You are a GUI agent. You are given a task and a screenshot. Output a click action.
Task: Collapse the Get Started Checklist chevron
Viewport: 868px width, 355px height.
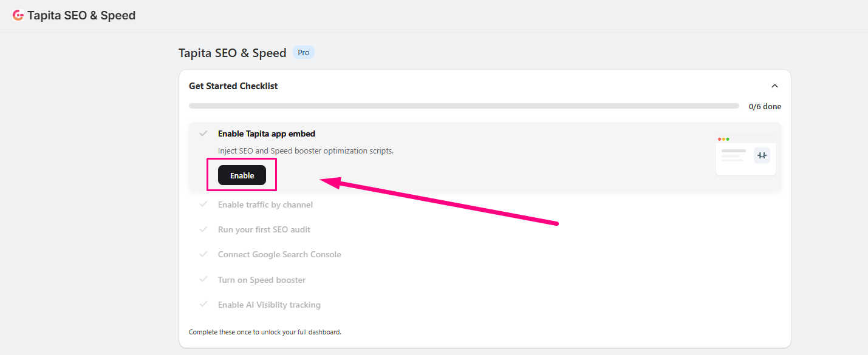[774, 86]
